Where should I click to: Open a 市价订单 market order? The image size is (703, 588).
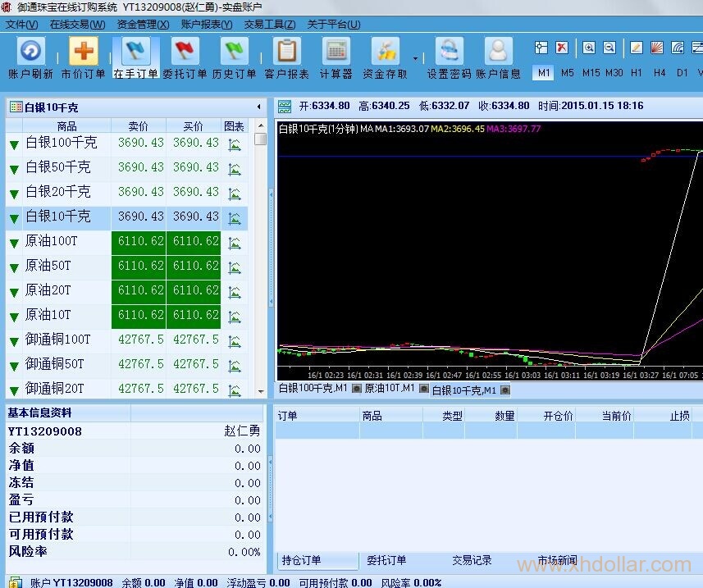pos(83,52)
